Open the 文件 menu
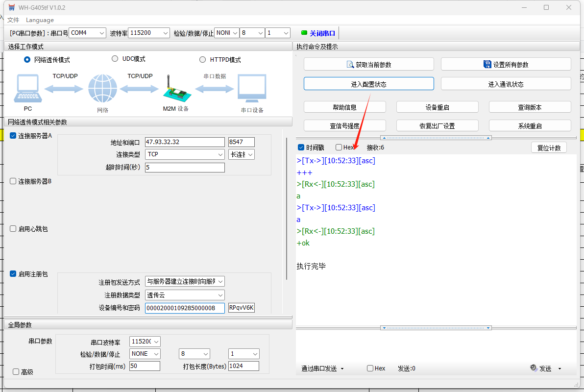The height and width of the screenshot is (392, 584). pos(13,20)
